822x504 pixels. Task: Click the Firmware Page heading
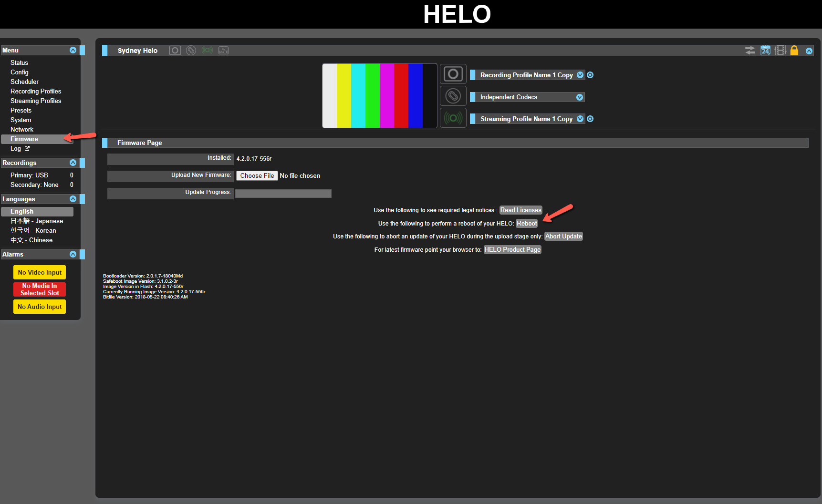[140, 143]
